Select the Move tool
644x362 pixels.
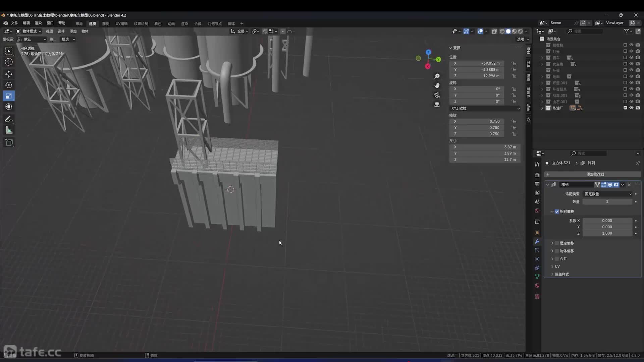pos(9,74)
